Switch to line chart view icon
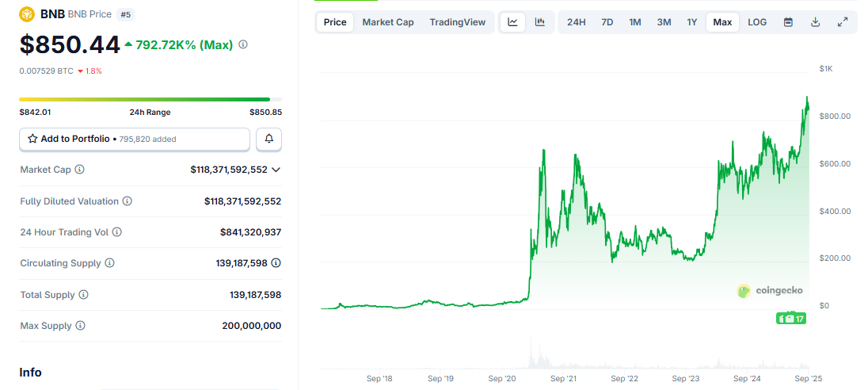 tap(512, 22)
